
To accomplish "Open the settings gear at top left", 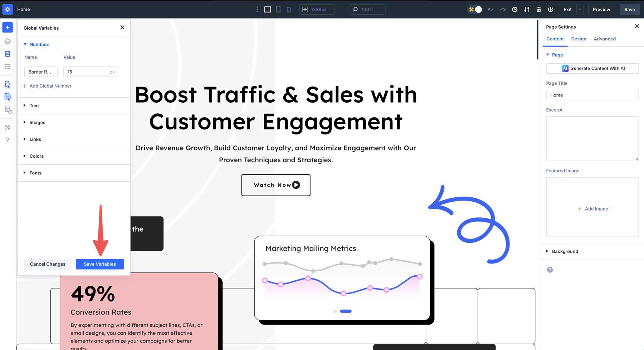I will coord(8,9).
